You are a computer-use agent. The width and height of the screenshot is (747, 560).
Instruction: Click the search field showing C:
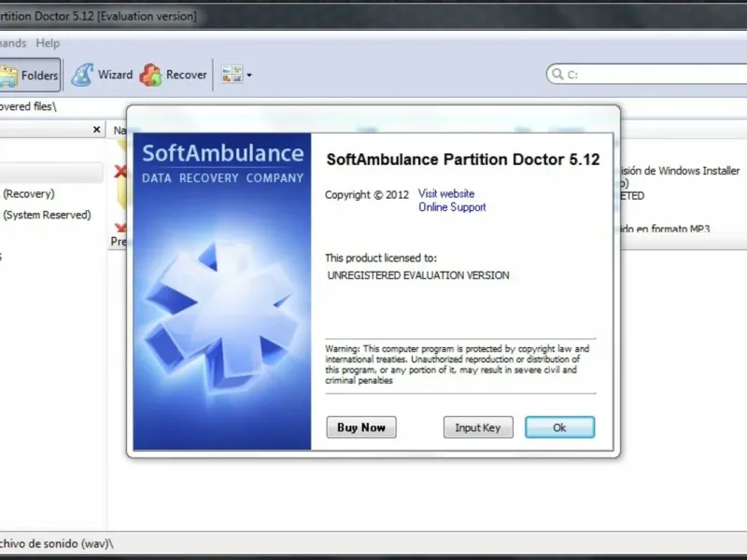646,75
